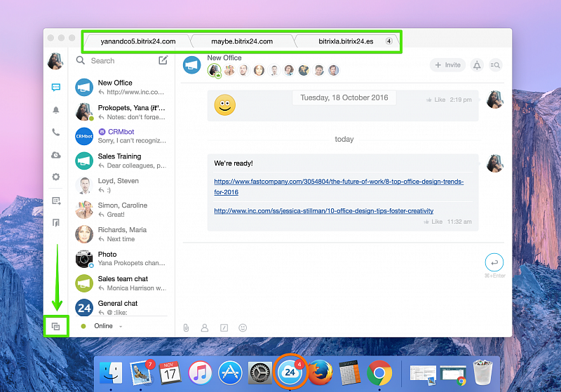The height and width of the screenshot is (392, 561).
Task: Open the Sales Training chat
Action: coord(121,161)
